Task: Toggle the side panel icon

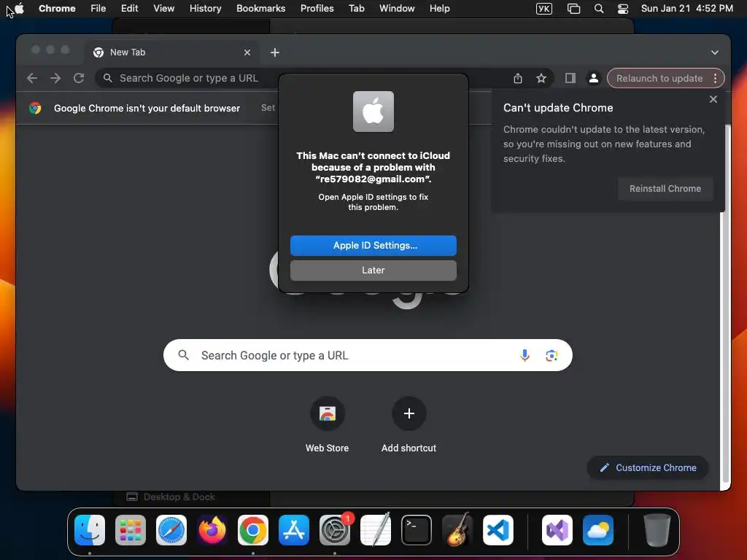Action: coord(570,78)
